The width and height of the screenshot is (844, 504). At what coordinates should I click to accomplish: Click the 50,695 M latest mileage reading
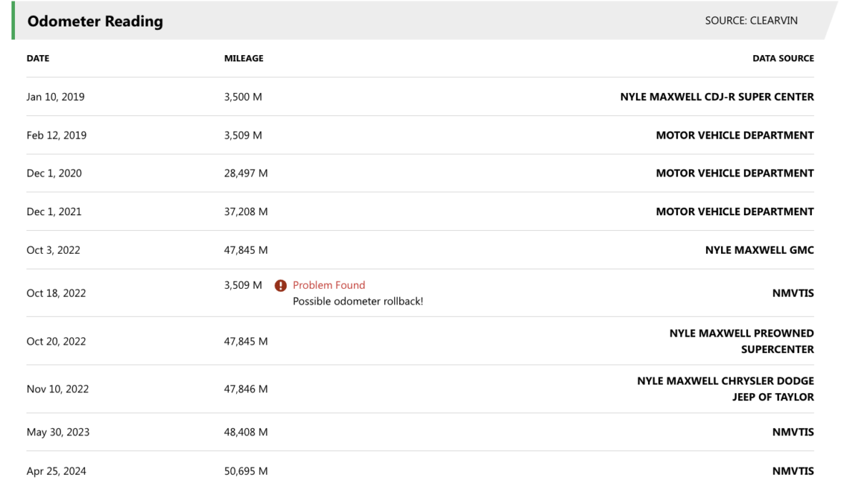[x=245, y=471]
